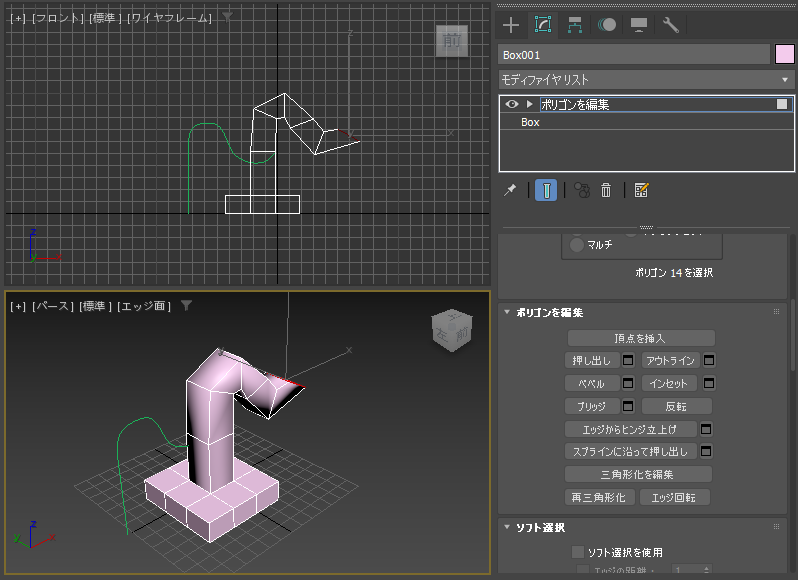Screen dimensions: 798x580
Task: Click the ベベル button
Action: pyautogui.click(x=592, y=383)
